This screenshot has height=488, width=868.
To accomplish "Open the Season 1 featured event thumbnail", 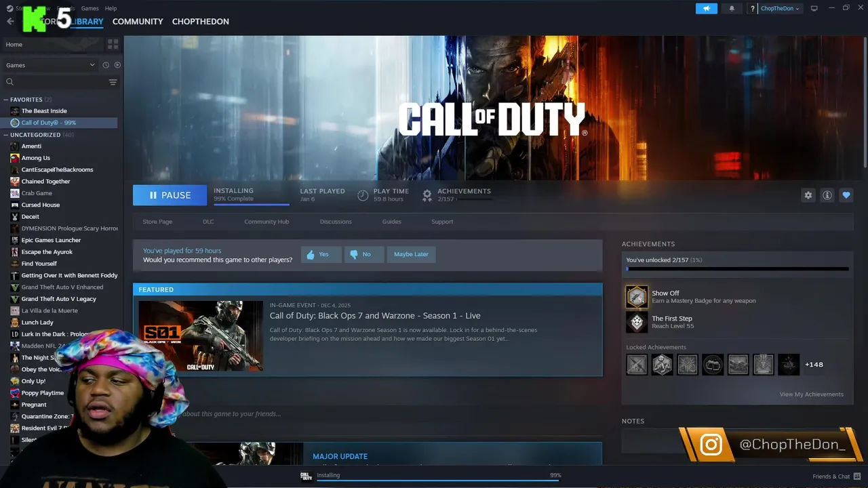I will pyautogui.click(x=201, y=335).
